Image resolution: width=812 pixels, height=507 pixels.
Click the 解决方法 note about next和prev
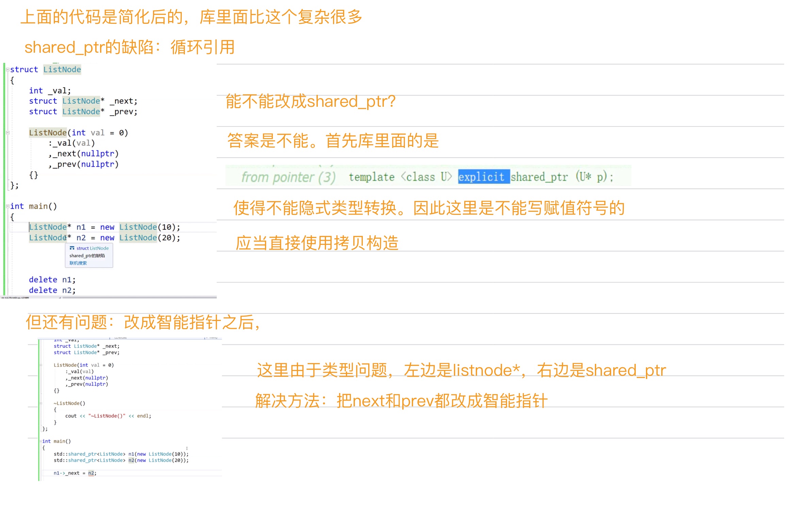[x=401, y=401]
